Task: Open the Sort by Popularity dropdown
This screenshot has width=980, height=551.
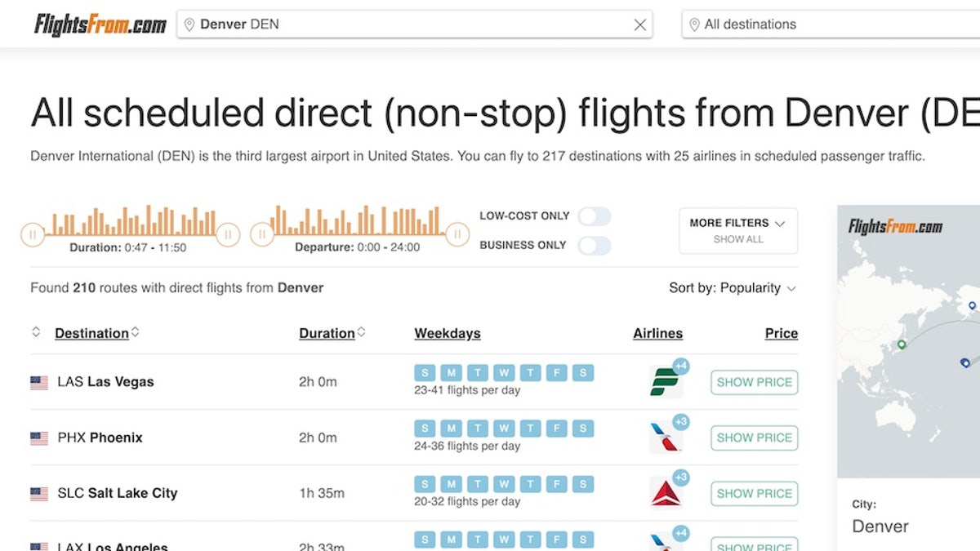Action: point(732,288)
